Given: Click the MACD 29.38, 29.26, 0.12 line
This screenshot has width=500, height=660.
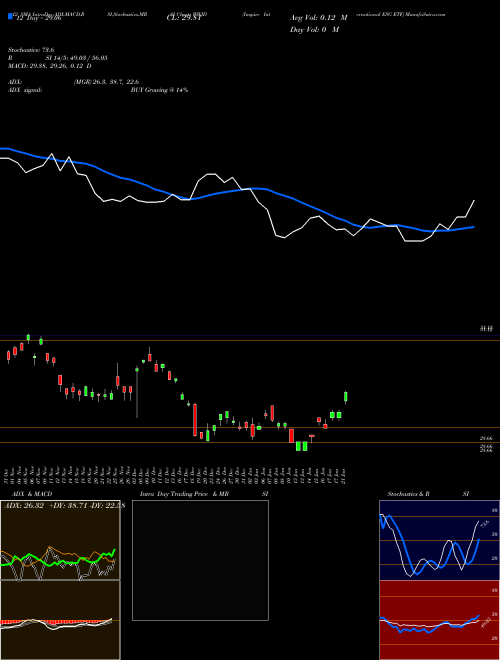Looking at the screenshot, I should pyautogui.click(x=50, y=66).
